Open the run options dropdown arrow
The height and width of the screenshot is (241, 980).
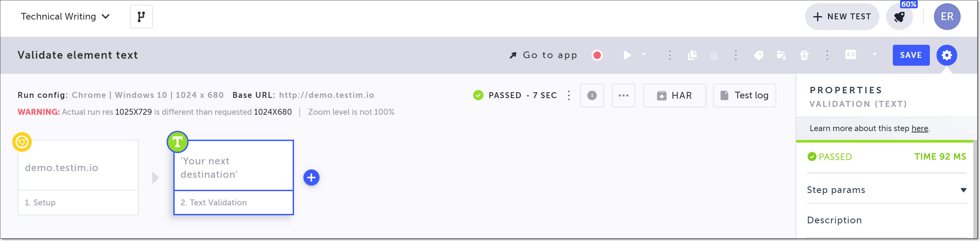[x=644, y=54]
